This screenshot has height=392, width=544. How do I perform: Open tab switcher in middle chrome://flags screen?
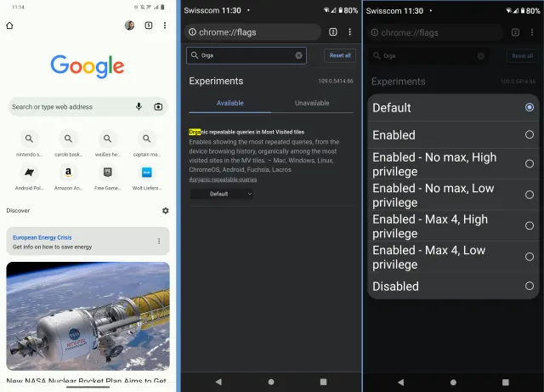(333, 32)
